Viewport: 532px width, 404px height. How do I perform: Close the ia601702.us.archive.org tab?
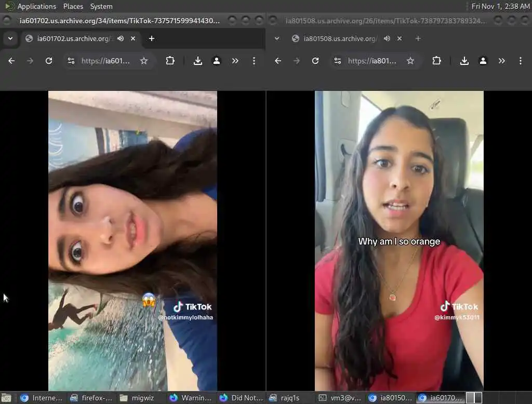133,38
